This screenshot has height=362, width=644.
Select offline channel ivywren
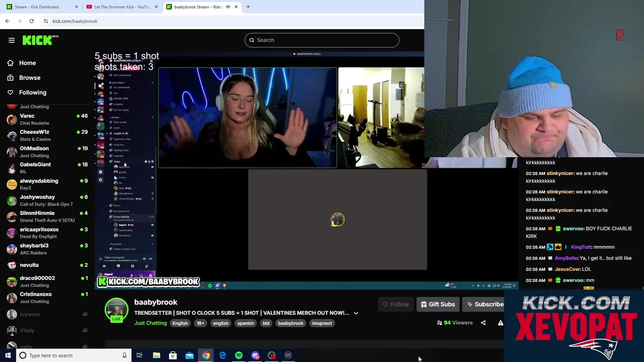pyautogui.click(x=46, y=314)
